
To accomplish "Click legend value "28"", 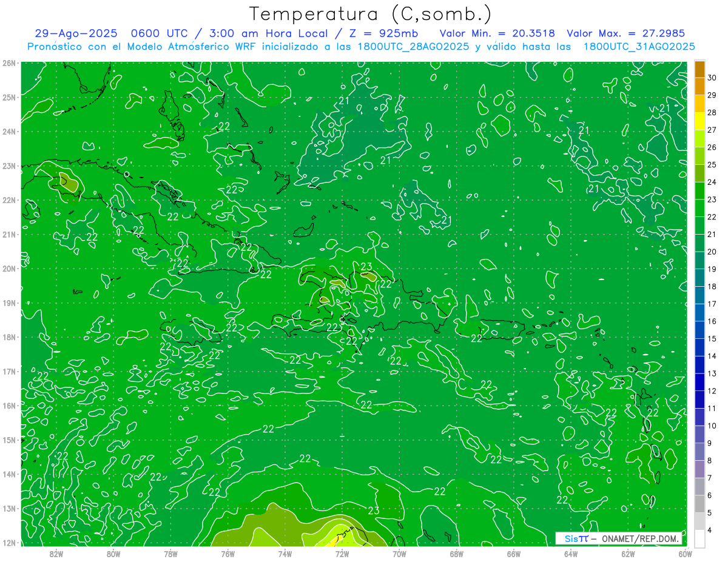I will pos(712,113).
